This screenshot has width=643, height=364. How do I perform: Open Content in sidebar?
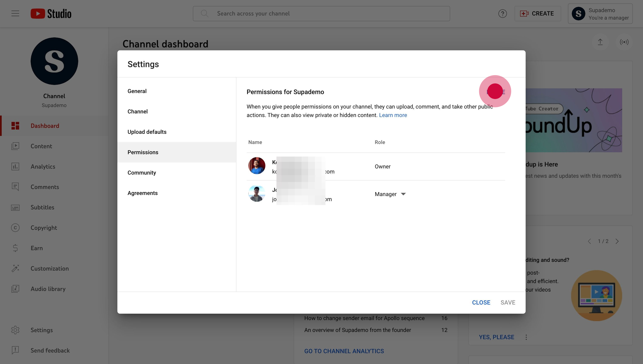point(54,146)
